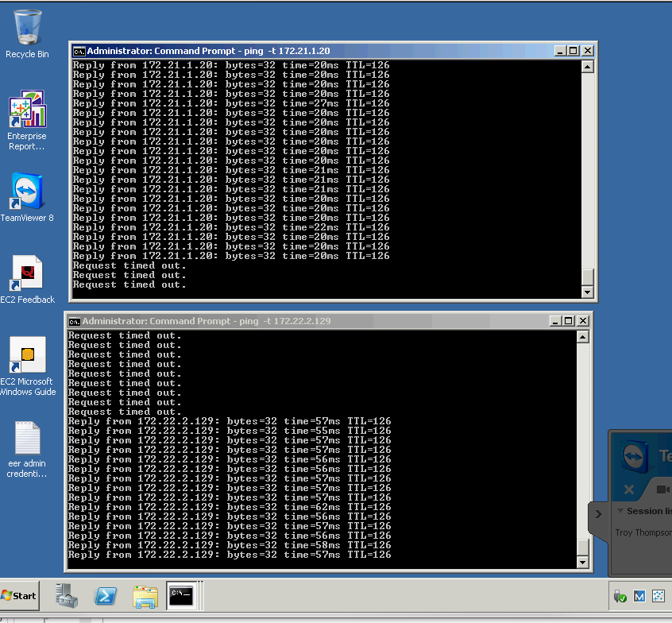Click the scroll-up arrow in 172.21.1.20 window
Screen dimensions: 672x623
click(x=587, y=67)
